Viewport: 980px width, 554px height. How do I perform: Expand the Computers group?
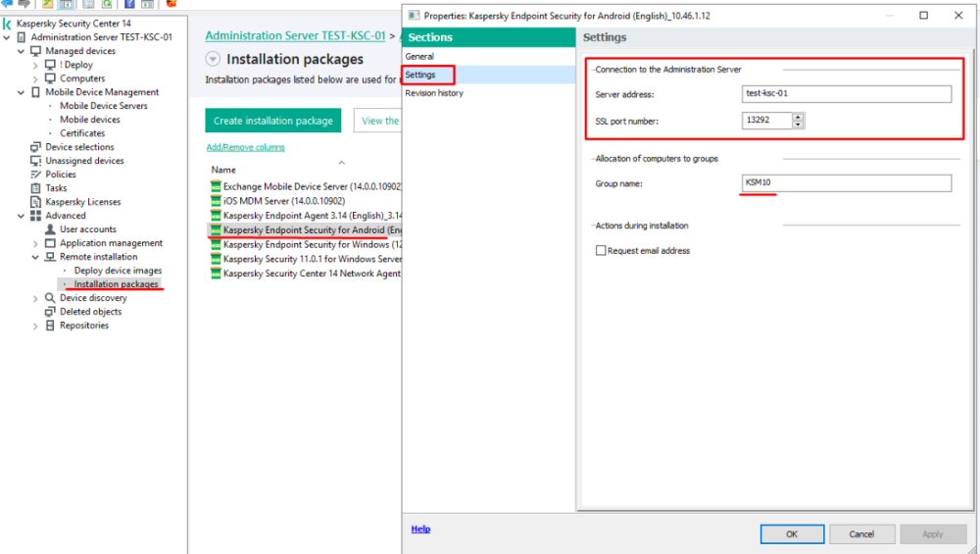pos(35,78)
